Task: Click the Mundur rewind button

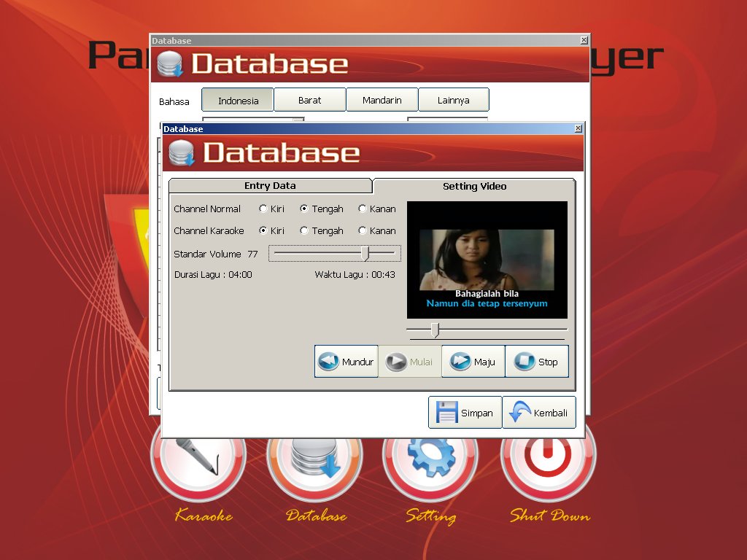Action: pos(347,362)
